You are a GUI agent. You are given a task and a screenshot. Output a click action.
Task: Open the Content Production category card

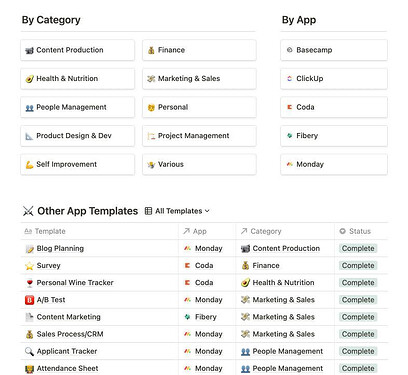pos(77,50)
